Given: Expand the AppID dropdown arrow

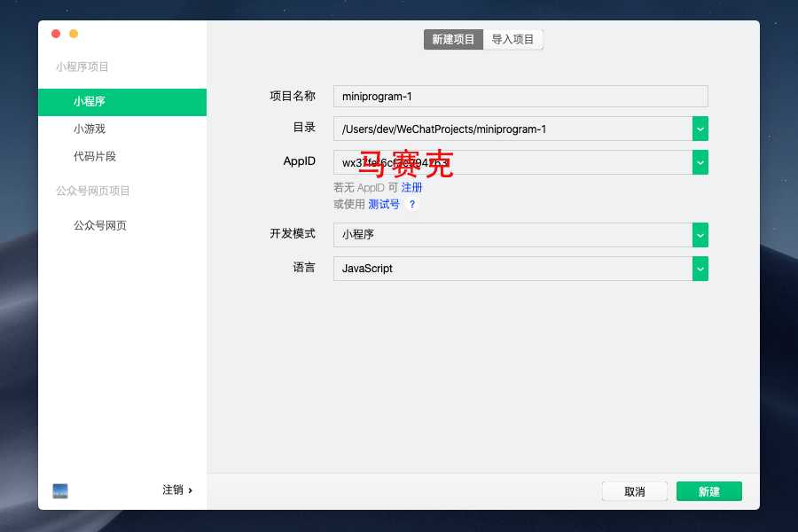Looking at the screenshot, I should pyautogui.click(x=700, y=162).
